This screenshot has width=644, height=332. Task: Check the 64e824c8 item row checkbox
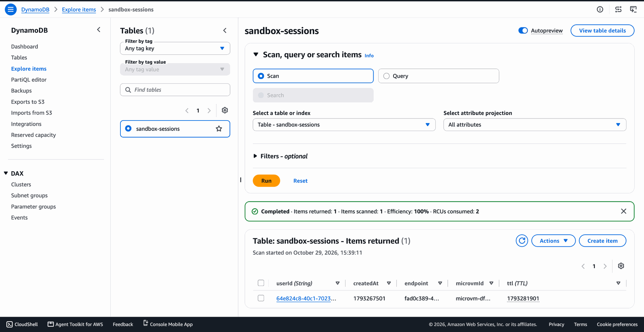[x=261, y=298]
